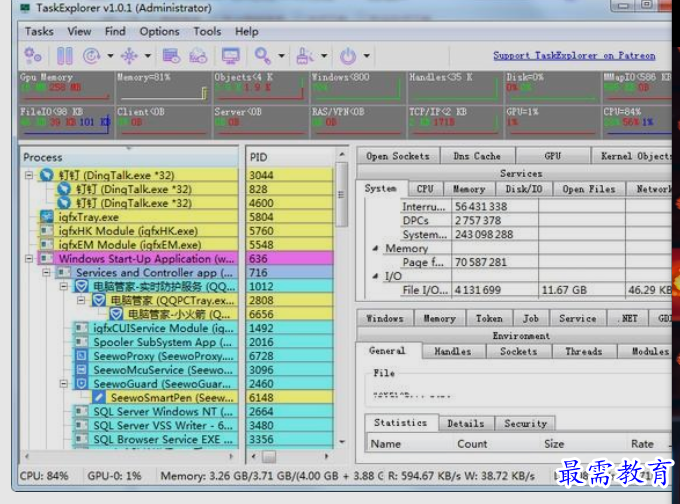Screen dimensions: 680x504
Task: Sort by the Process column header
Action: click(129, 157)
